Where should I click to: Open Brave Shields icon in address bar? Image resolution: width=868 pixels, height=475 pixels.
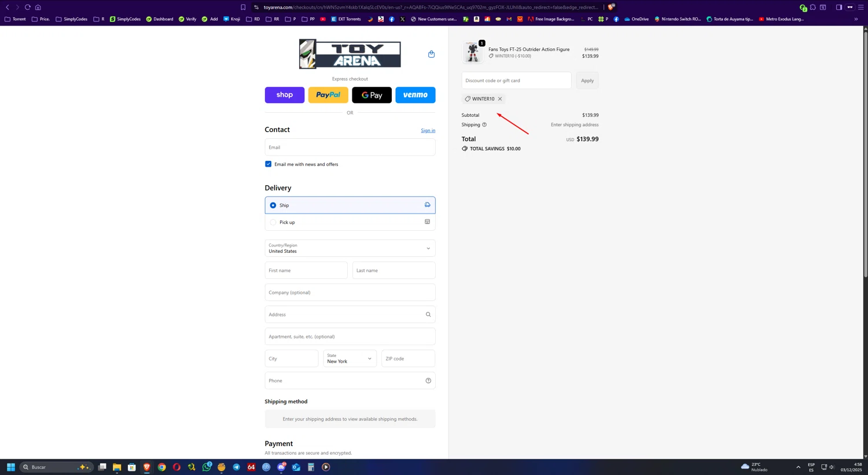click(611, 7)
